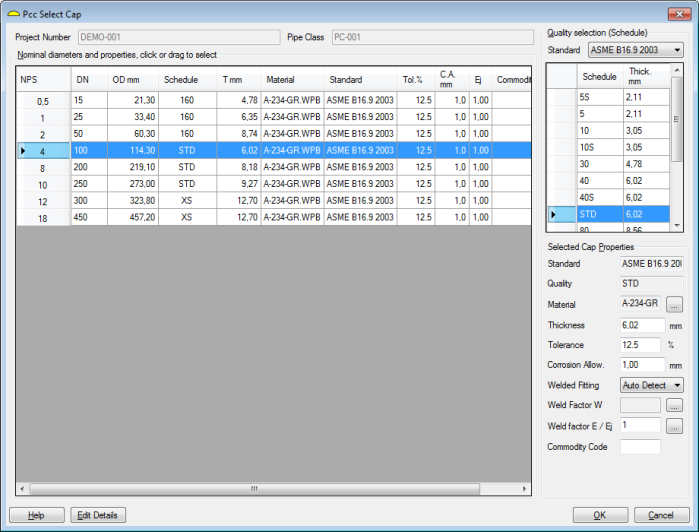Click the Tolerance input field

[640, 345]
